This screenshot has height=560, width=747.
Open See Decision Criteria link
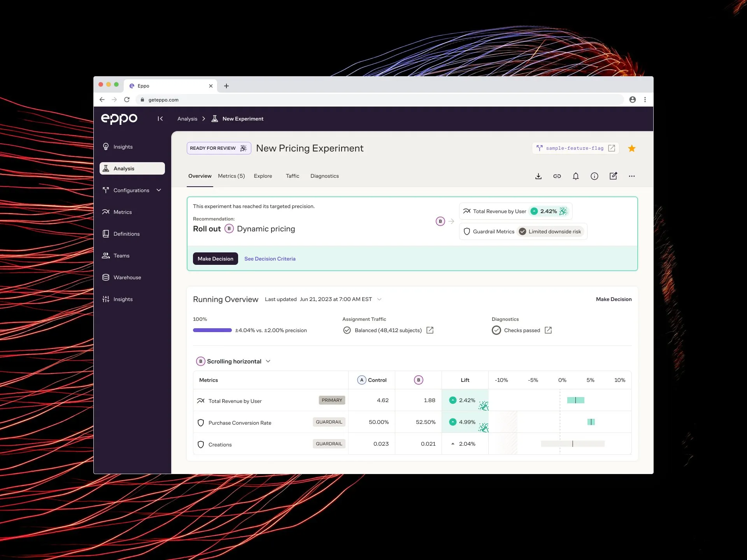point(270,259)
